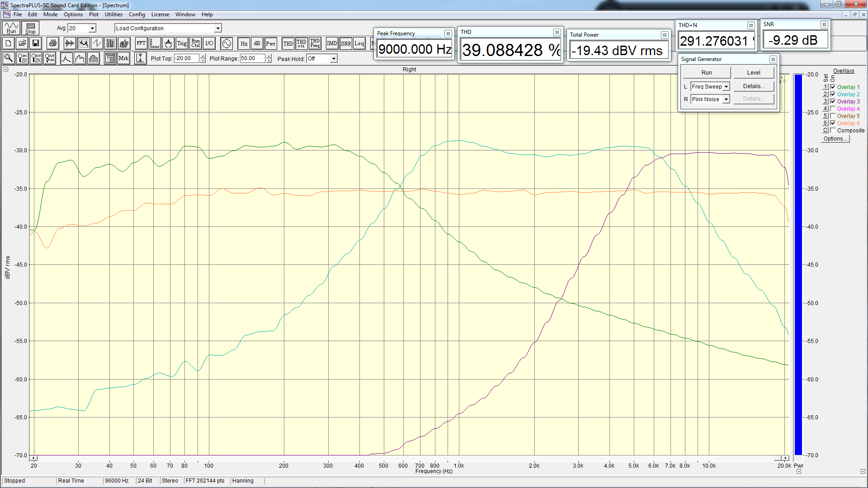Create a new file with blank page icon
Viewport: 868px width, 488px height.
pyautogui.click(x=9, y=43)
